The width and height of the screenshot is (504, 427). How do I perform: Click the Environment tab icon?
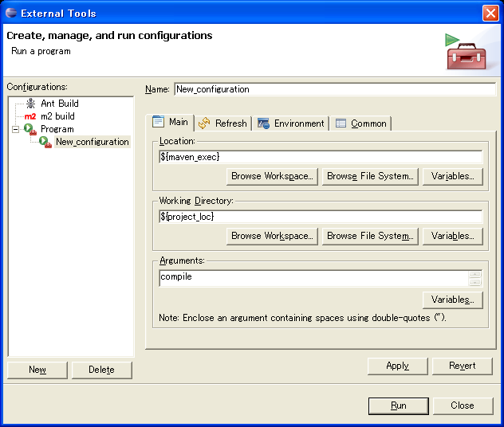pyautogui.click(x=263, y=123)
